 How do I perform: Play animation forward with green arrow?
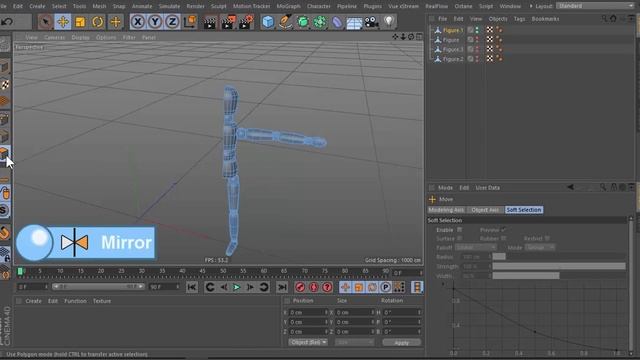[x=237, y=287]
